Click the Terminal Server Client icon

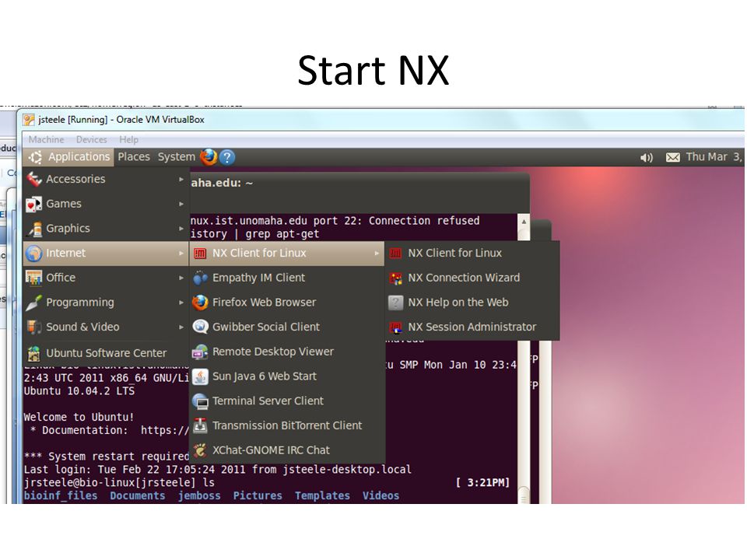[x=200, y=401]
